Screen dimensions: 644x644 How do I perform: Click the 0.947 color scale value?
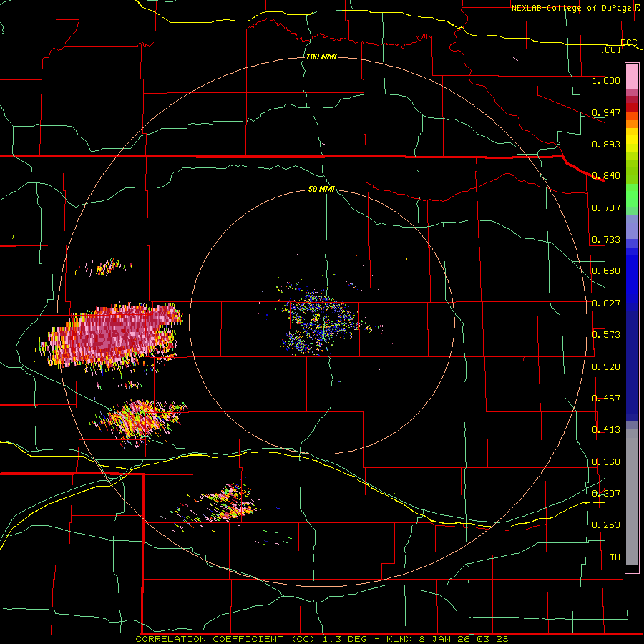(x=606, y=112)
